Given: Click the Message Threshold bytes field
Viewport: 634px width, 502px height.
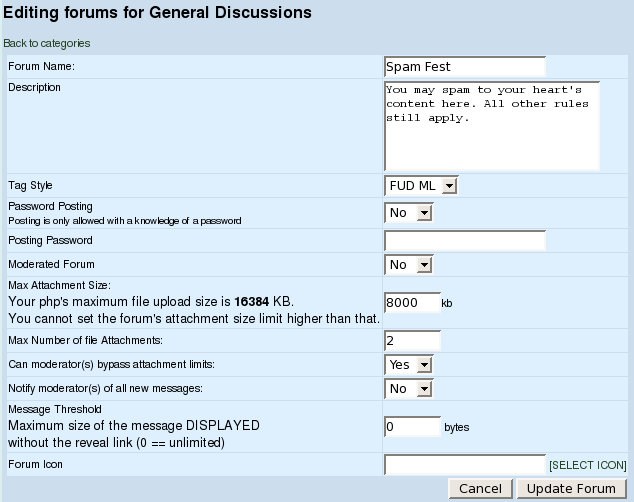Looking at the screenshot, I should [x=412, y=427].
